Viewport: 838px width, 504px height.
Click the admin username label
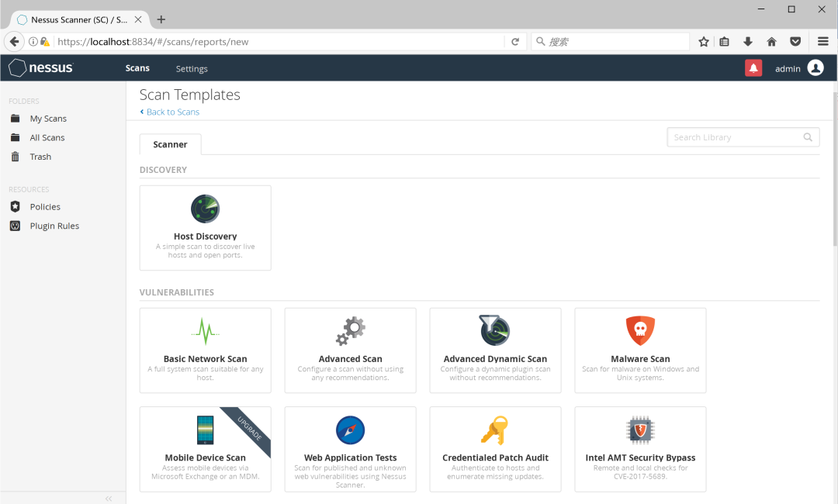pos(788,69)
